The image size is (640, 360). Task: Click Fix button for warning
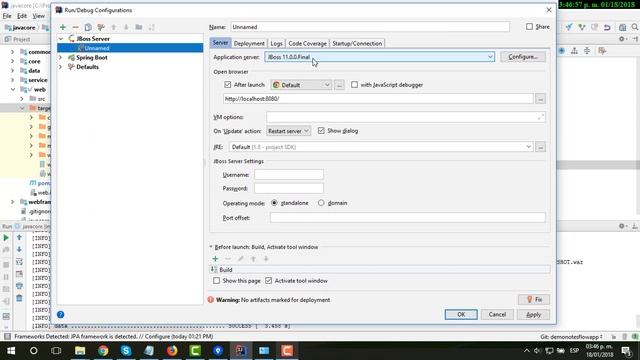(x=534, y=300)
